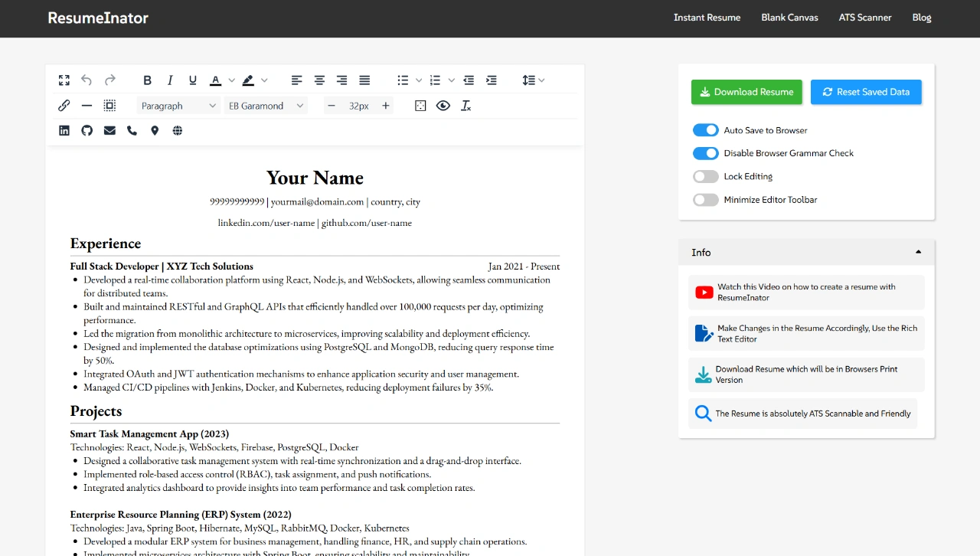The image size is (980, 556).
Task: Click the ResumeInator logo
Action: [98, 18]
